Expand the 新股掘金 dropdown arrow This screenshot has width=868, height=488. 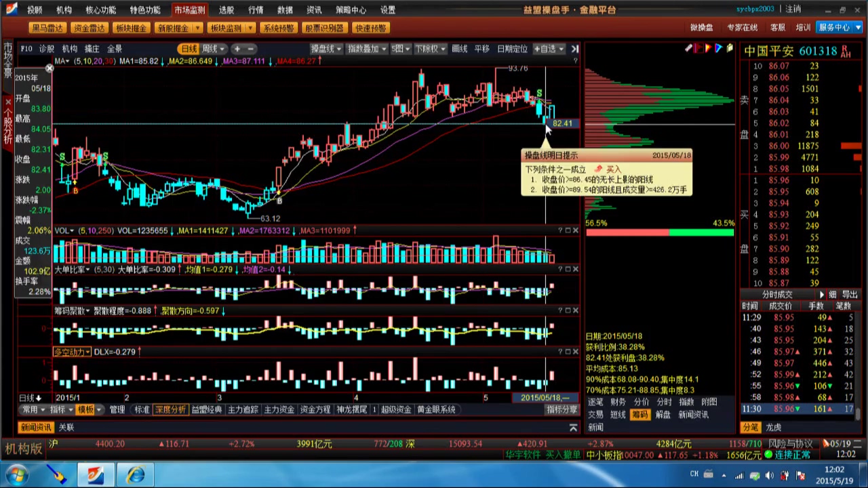pos(197,28)
